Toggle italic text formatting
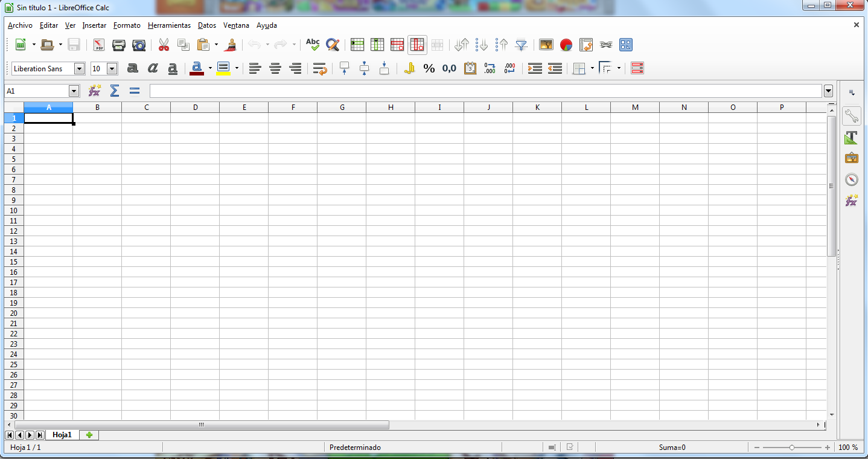Viewport: 868px width, 459px height. tap(153, 69)
